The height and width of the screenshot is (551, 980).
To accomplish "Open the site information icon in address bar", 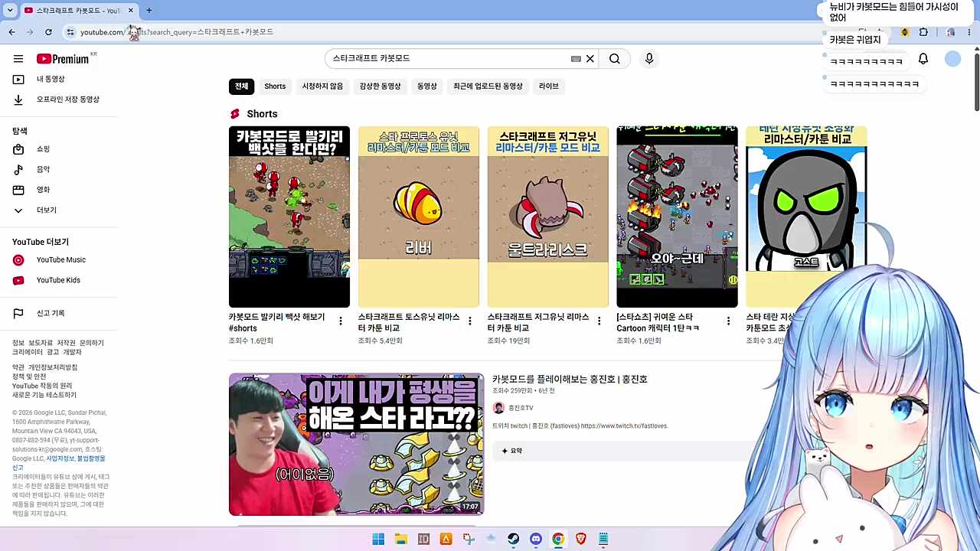I will coord(70,32).
